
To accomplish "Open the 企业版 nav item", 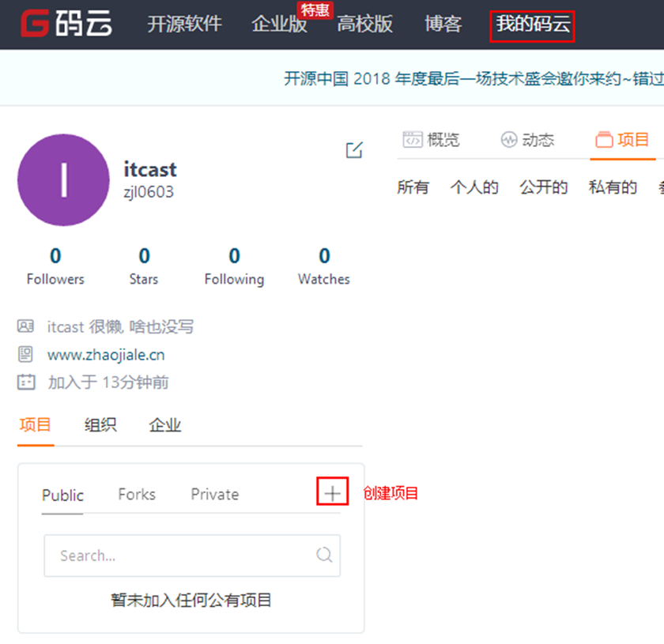I will click(279, 24).
